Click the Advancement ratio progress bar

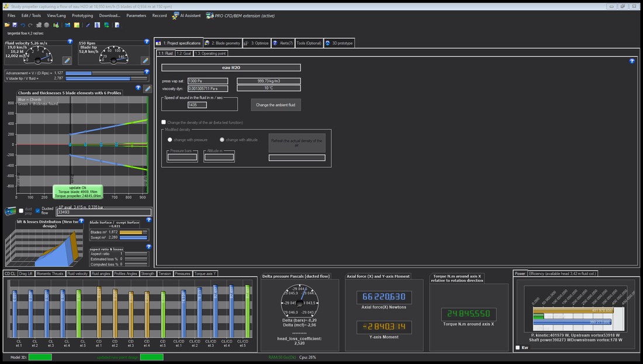106,74
